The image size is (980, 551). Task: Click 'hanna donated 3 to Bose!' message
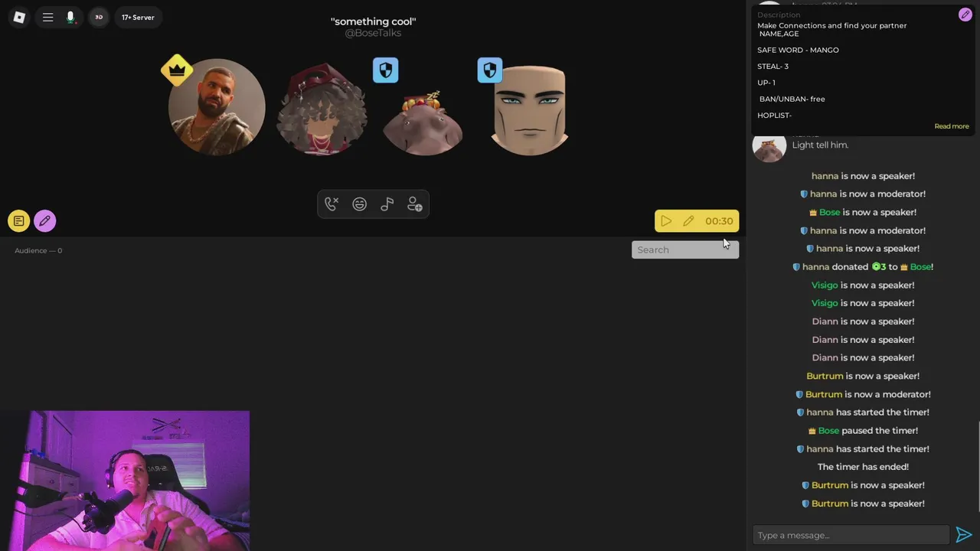[x=863, y=266]
